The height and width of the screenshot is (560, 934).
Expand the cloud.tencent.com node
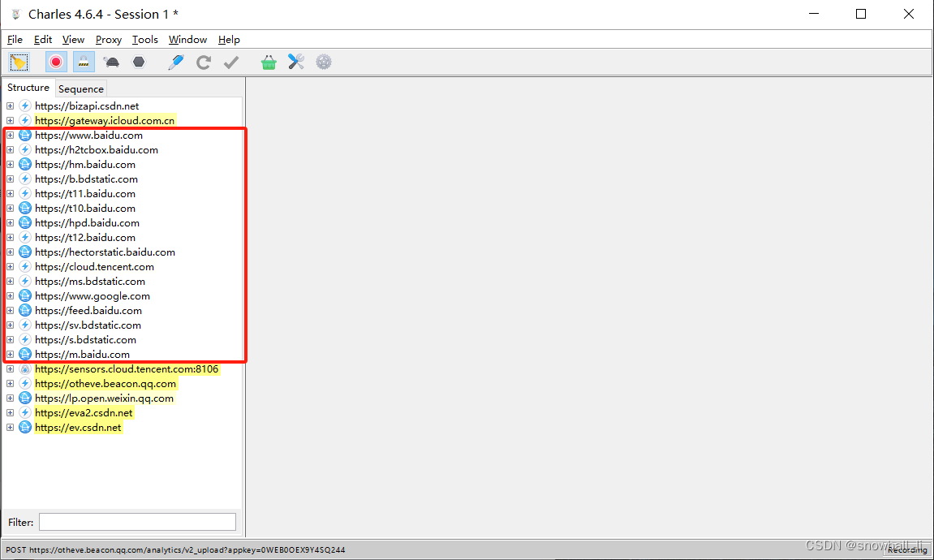10,266
